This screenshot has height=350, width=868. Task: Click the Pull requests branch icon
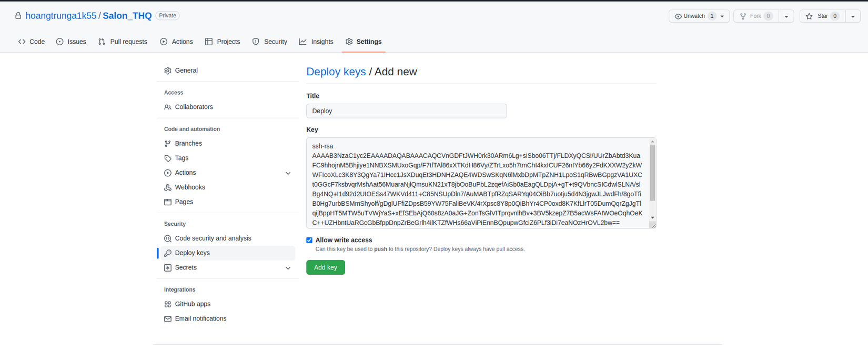(102, 42)
